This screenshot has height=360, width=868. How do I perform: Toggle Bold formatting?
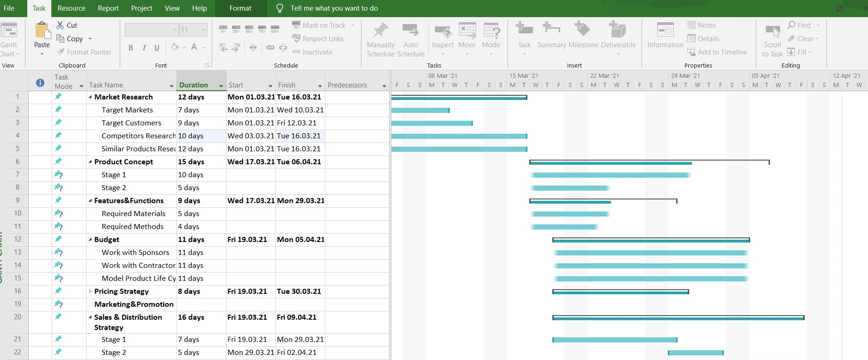tap(131, 48)
